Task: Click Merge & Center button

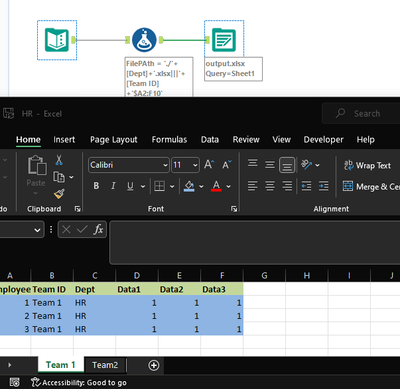Action: click(371, 187)
